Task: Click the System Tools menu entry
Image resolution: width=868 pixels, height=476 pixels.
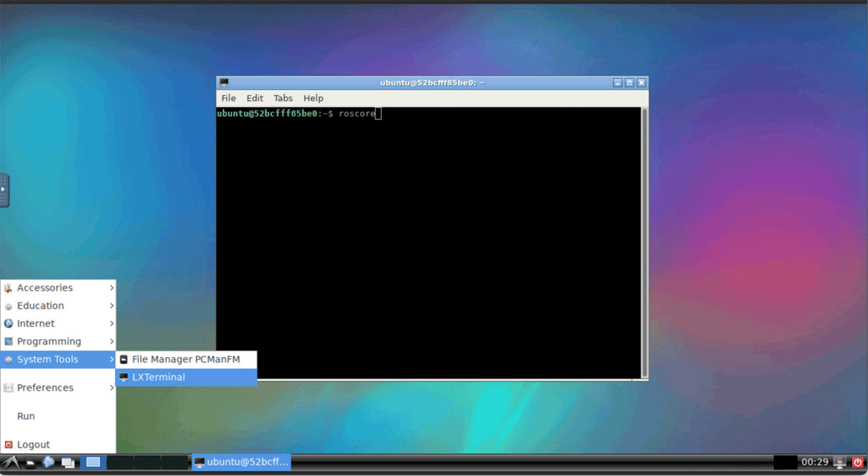Action: point(58,360)
